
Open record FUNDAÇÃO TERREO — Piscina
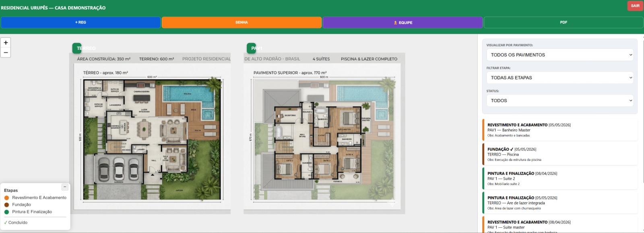tap(560, 154)
